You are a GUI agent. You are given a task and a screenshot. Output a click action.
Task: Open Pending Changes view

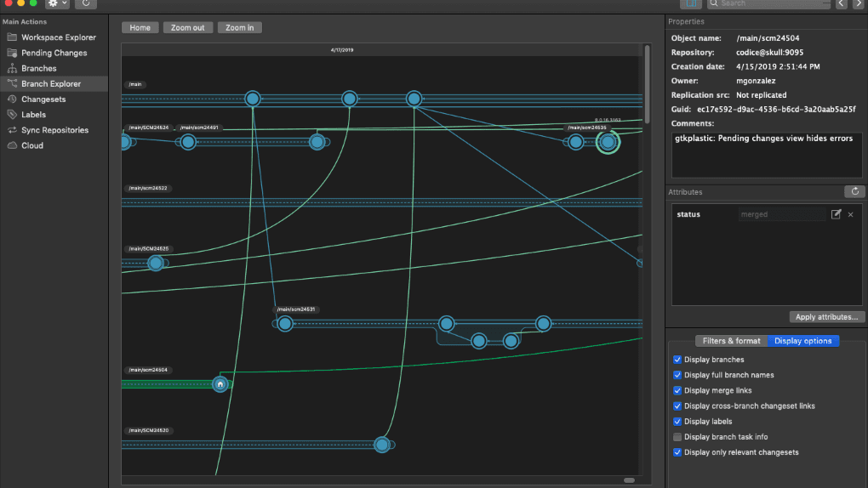pos(54,53)
